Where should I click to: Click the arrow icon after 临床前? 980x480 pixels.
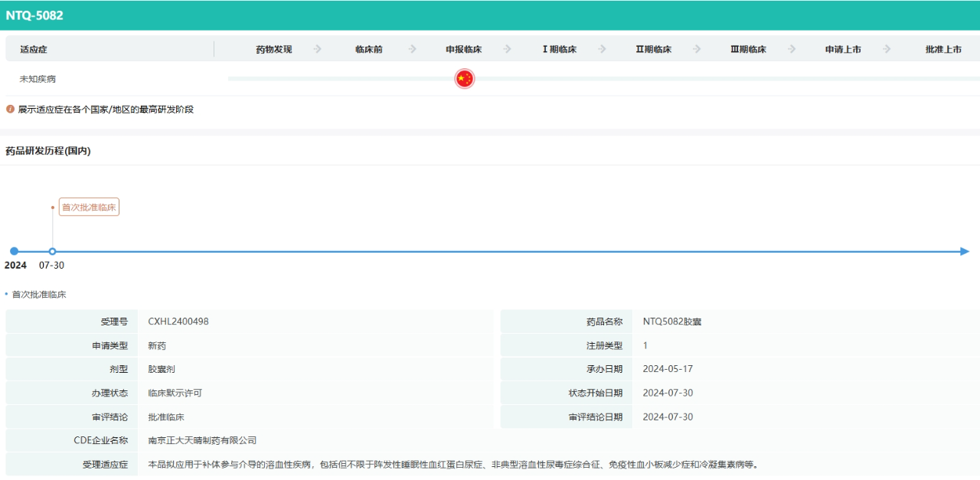click(x=413, y=49)
